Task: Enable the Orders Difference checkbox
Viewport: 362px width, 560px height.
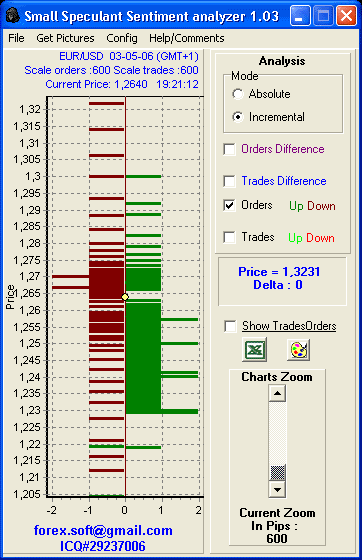Action: [229, 149]
